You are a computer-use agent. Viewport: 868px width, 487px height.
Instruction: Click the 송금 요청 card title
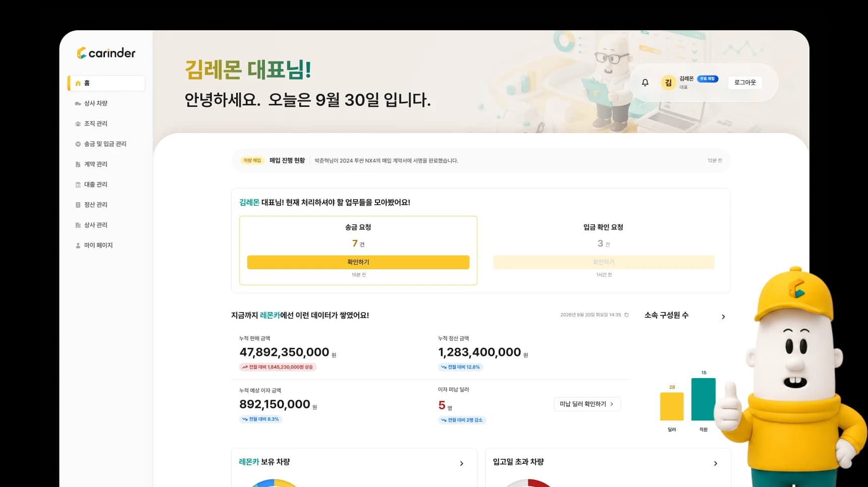click(x=358, y=227)
